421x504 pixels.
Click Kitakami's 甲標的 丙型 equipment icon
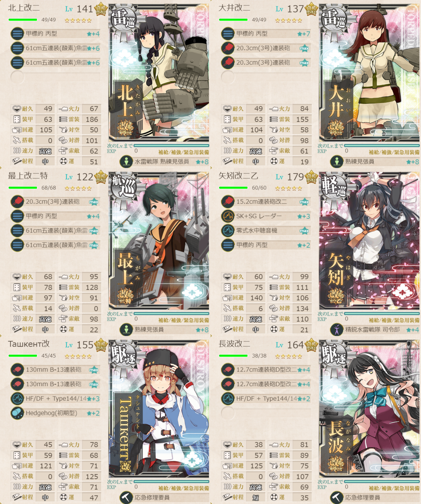coord(17,34)
